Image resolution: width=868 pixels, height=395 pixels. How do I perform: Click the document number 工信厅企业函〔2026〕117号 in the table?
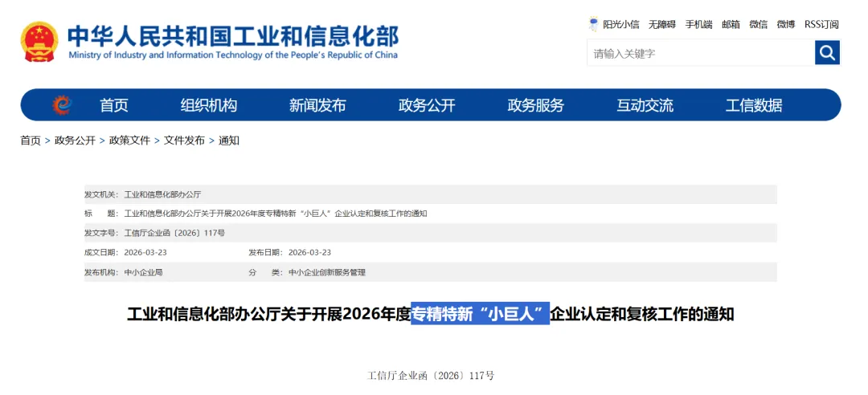click(175, 233)
